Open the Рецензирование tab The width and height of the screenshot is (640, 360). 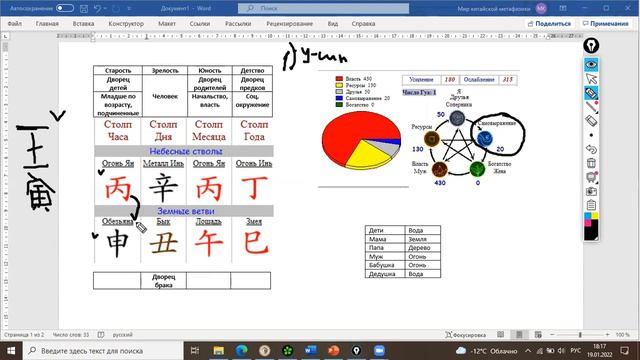coord(289,24)
